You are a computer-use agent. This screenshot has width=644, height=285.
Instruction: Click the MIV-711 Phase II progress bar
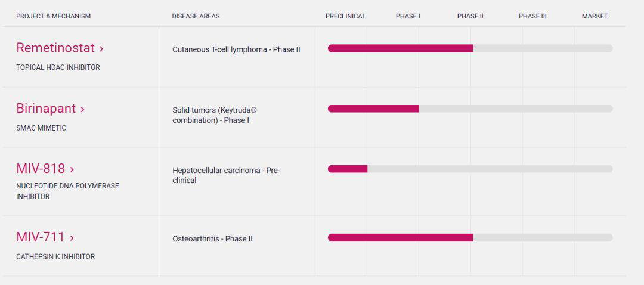400,237
